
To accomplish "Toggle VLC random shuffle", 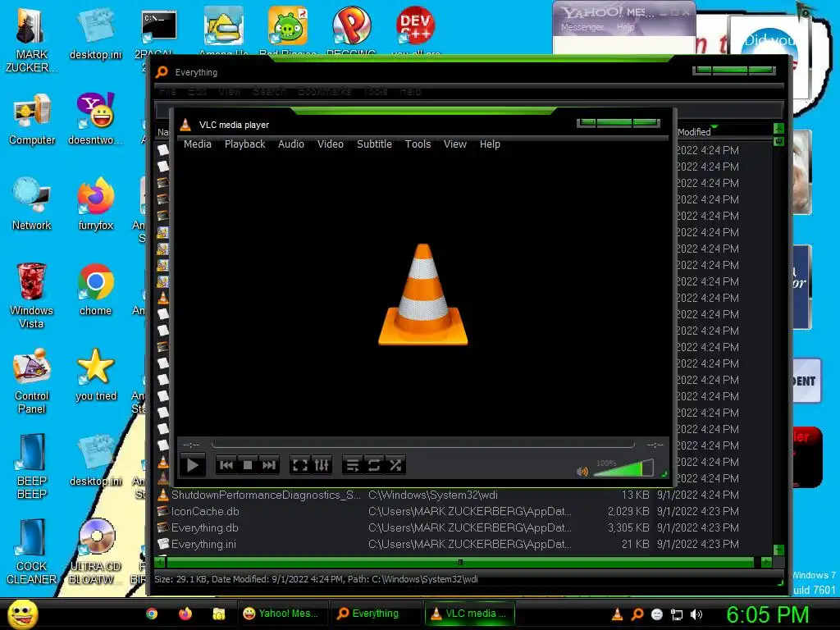I will [395, 465].
